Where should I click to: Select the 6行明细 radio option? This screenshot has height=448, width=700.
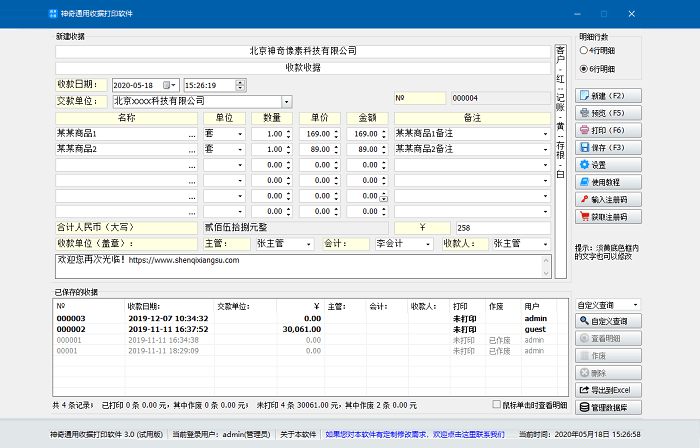tap(584, 68)
